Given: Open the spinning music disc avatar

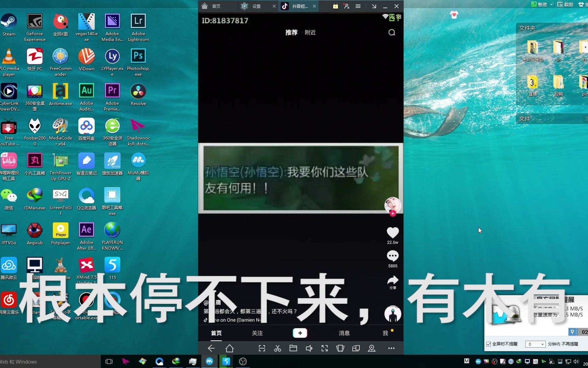Looking at the screenshot, I should [393, 314].
